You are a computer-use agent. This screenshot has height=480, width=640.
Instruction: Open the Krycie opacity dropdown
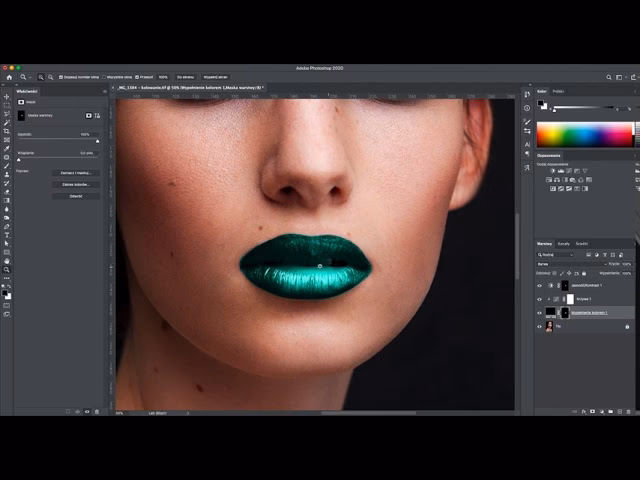click(627, 264)
